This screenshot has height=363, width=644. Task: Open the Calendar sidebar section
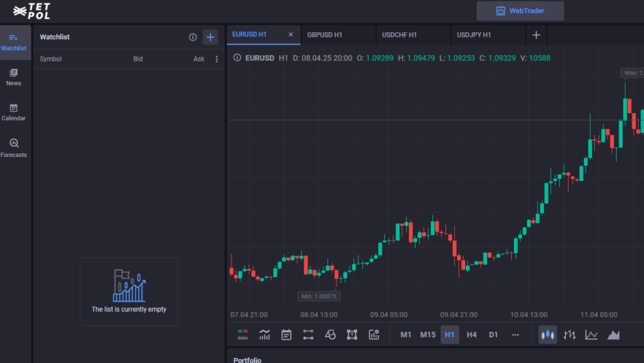[14, 112]
